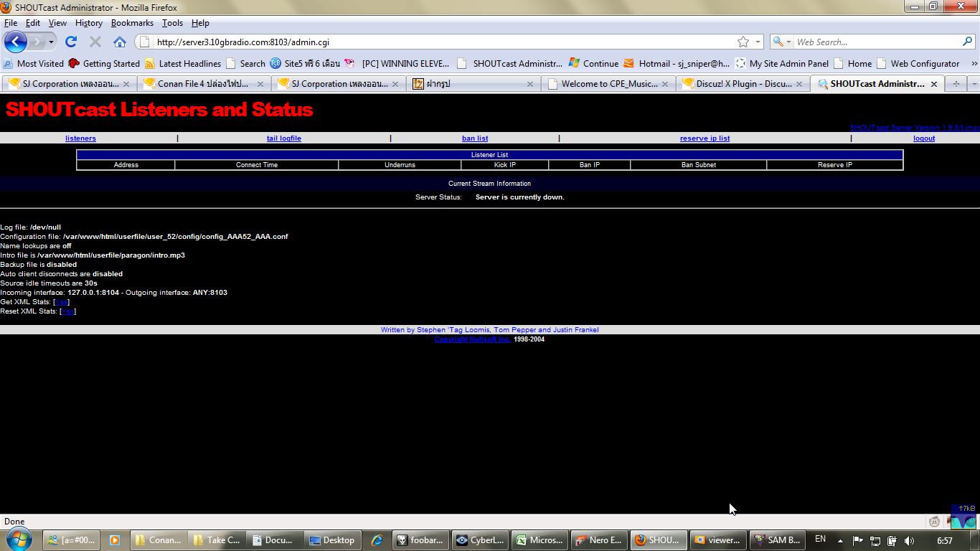Open the volume speaker tray icon

pyautogui.click(x=909, y=540)
